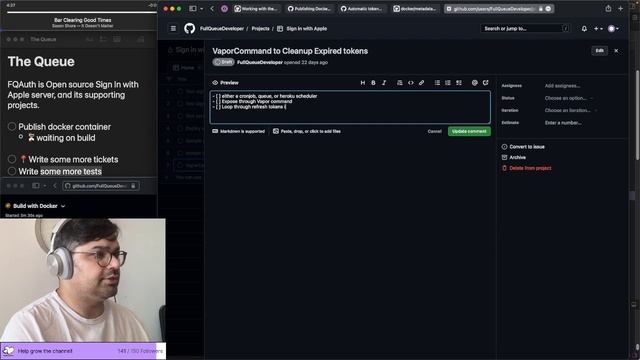Switch to the Automatic token tab

click(x=362, y=9)
